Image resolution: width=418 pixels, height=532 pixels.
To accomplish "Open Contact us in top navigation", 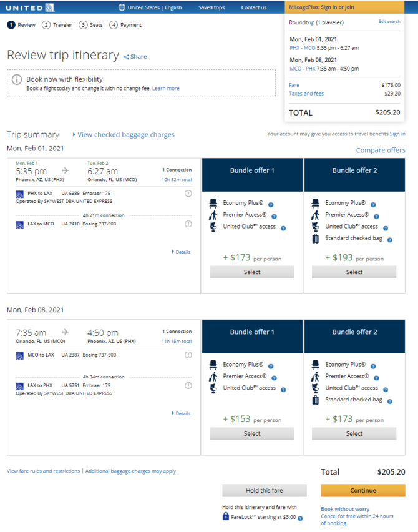I will 253,7.
